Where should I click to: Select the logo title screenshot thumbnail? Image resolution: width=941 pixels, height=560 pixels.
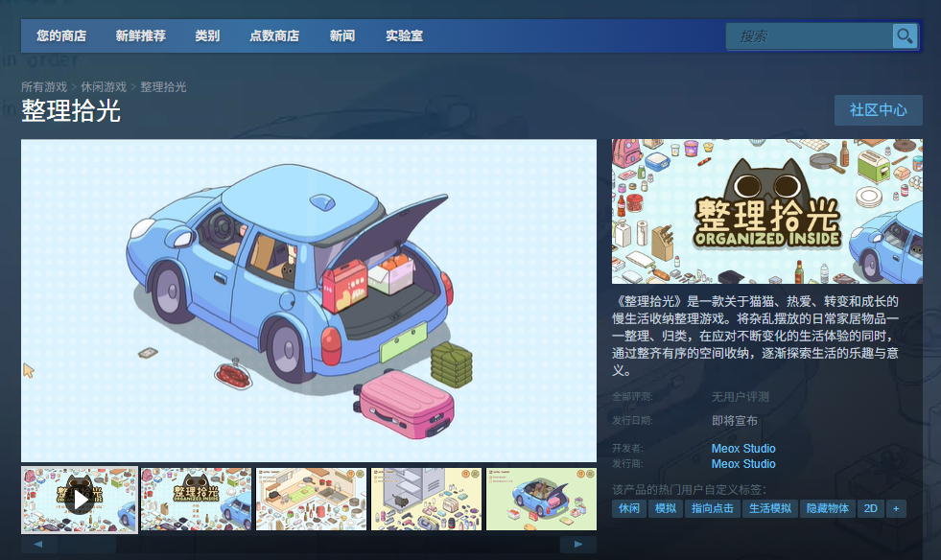pos(197,500)
